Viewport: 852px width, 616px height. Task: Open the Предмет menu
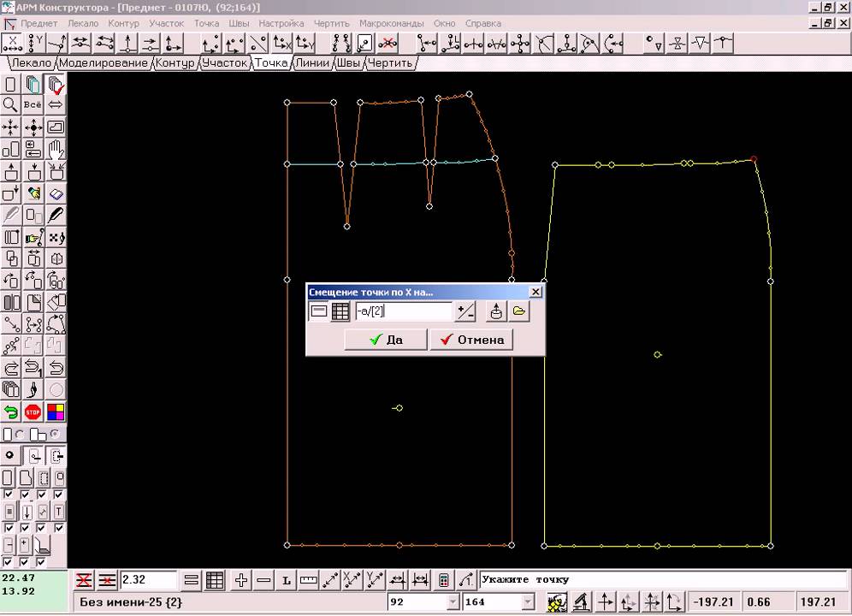39,23
